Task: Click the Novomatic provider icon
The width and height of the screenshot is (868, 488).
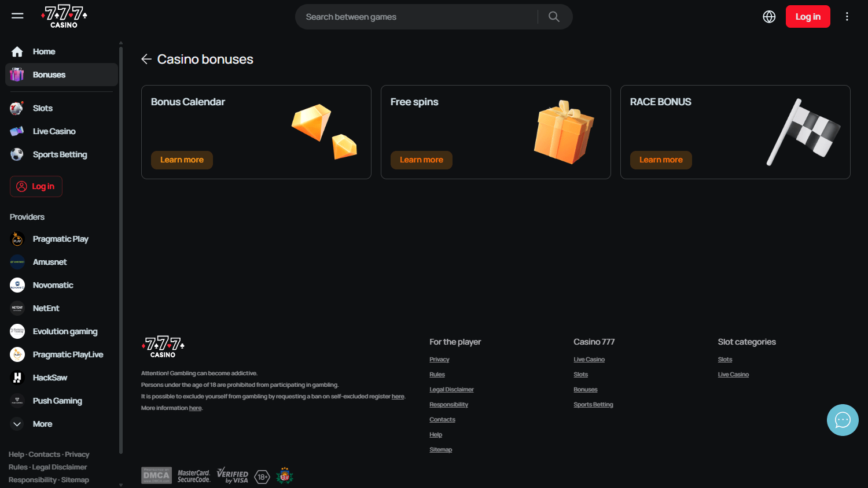Action: pyautogui.click(x=17, y=285)
